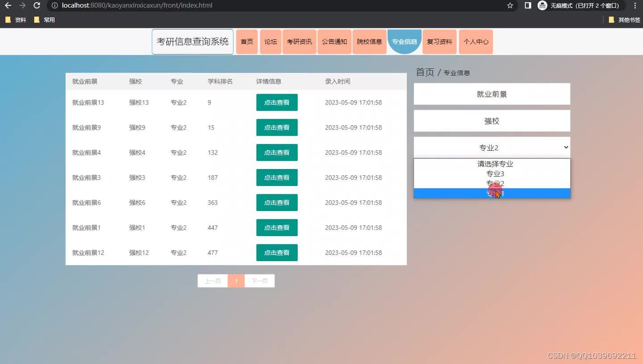Open the 复习资料 tab
Screen dimensions: 643x364
click(x=439, y=41)
